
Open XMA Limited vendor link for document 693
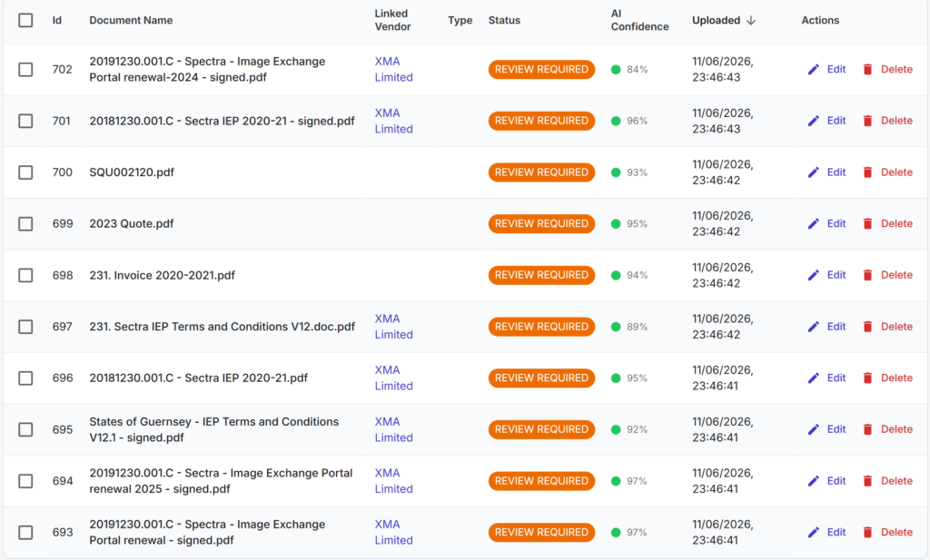click(x=393, y=532)
